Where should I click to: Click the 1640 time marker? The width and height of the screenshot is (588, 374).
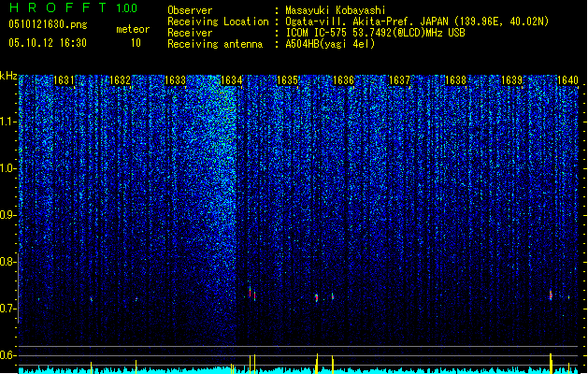click(x=567, y=80)
